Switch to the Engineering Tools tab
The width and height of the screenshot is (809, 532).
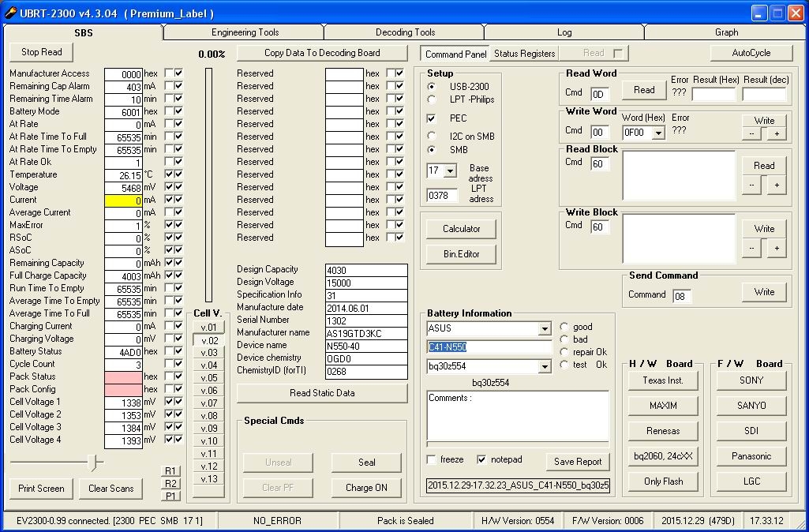[x=245, y=32]
